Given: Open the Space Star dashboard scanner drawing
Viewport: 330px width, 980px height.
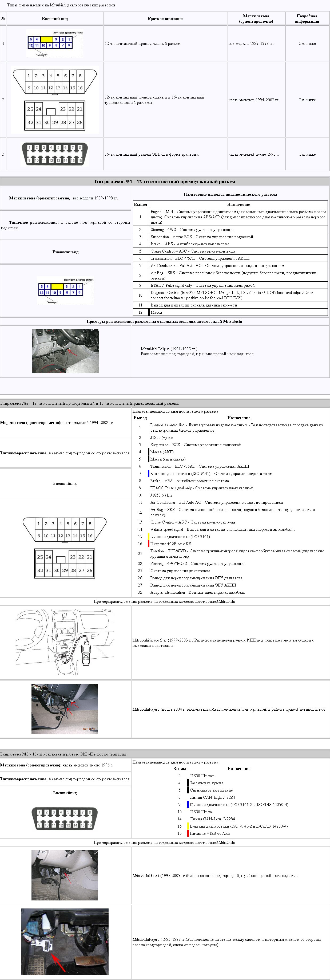Looking at the screenshot, I should [x=65, y=642].
